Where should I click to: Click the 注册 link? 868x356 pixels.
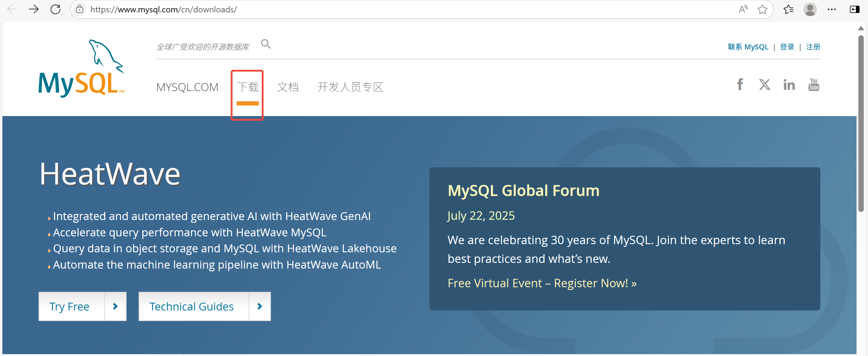tap(813, 47)
